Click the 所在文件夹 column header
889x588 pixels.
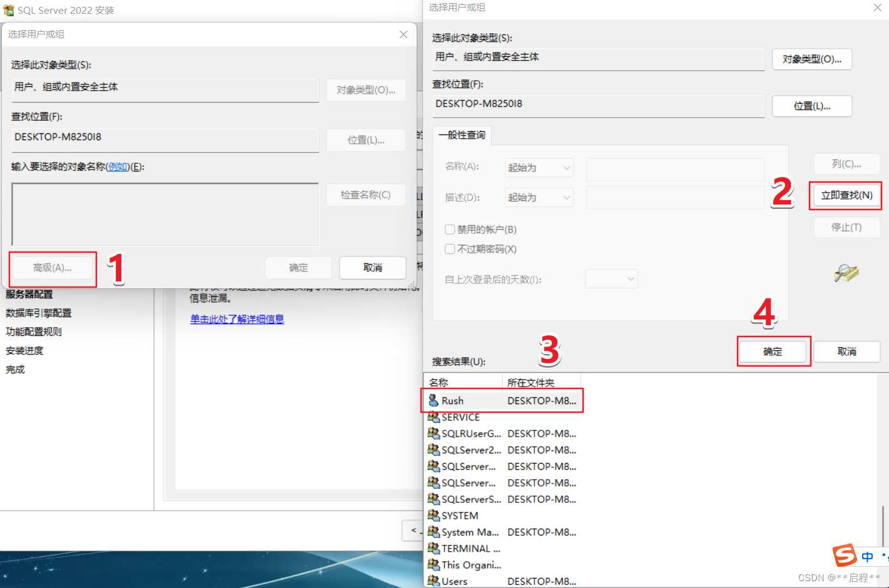coord(542,382)
